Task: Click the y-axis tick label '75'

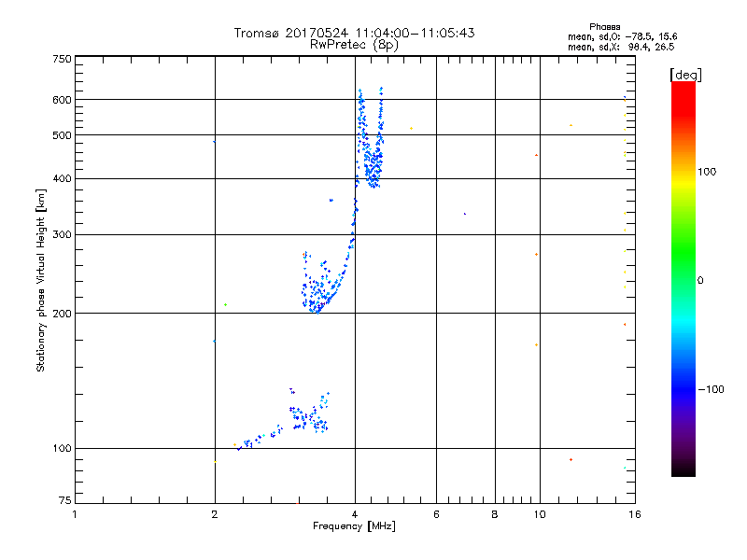Action: [x=65, y=500]
